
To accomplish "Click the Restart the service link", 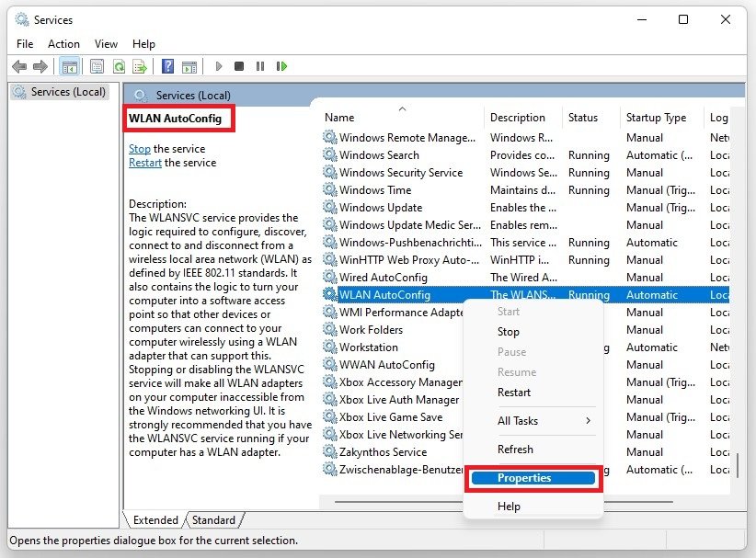I will 145,163.
